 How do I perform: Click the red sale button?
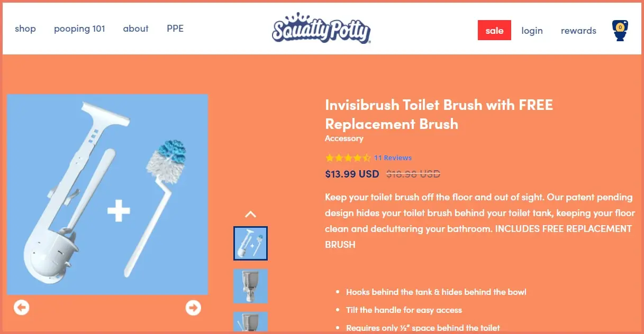[x=494, y=30]
